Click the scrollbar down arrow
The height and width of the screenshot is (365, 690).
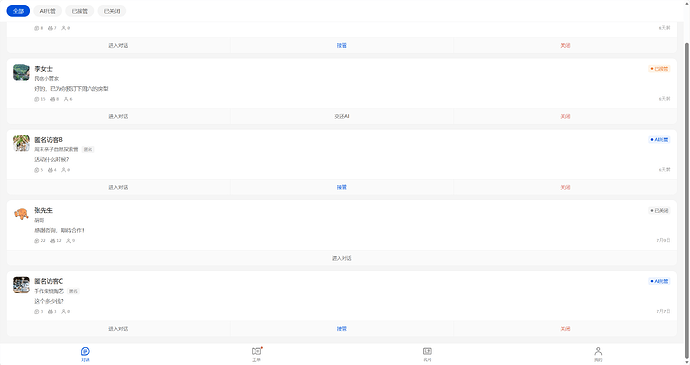pyautogui.click(x=687, y=362)
